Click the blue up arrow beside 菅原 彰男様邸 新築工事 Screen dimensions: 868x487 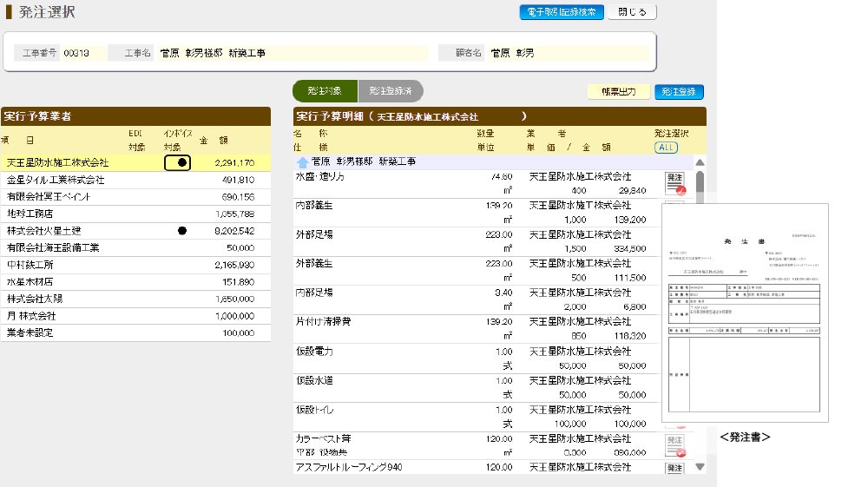click(302, 162)
